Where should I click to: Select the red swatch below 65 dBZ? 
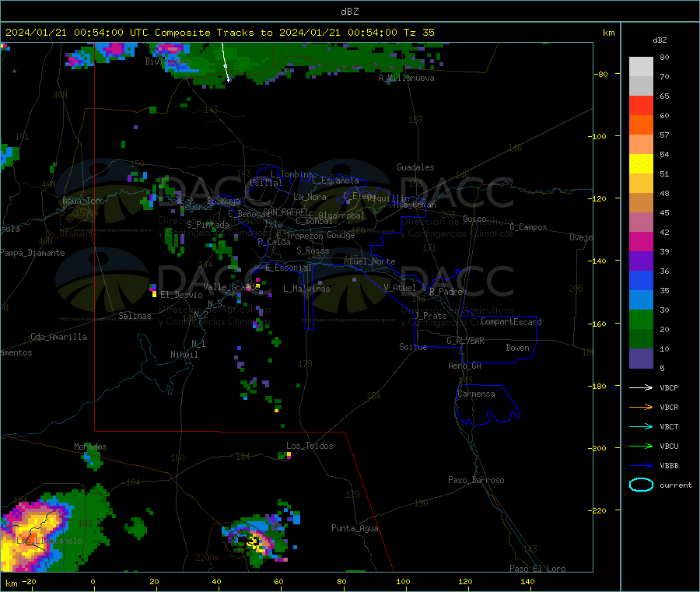641,106
